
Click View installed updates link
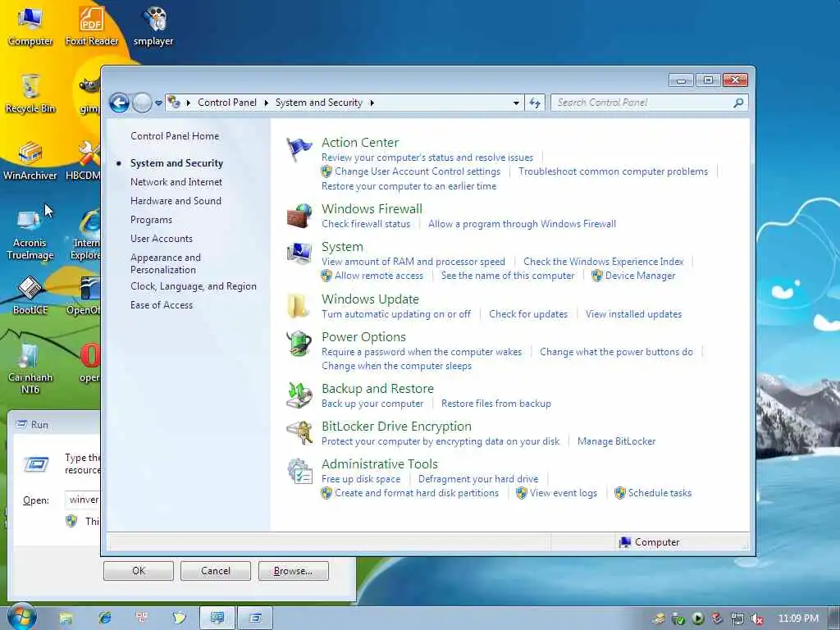tap(633, 314)
